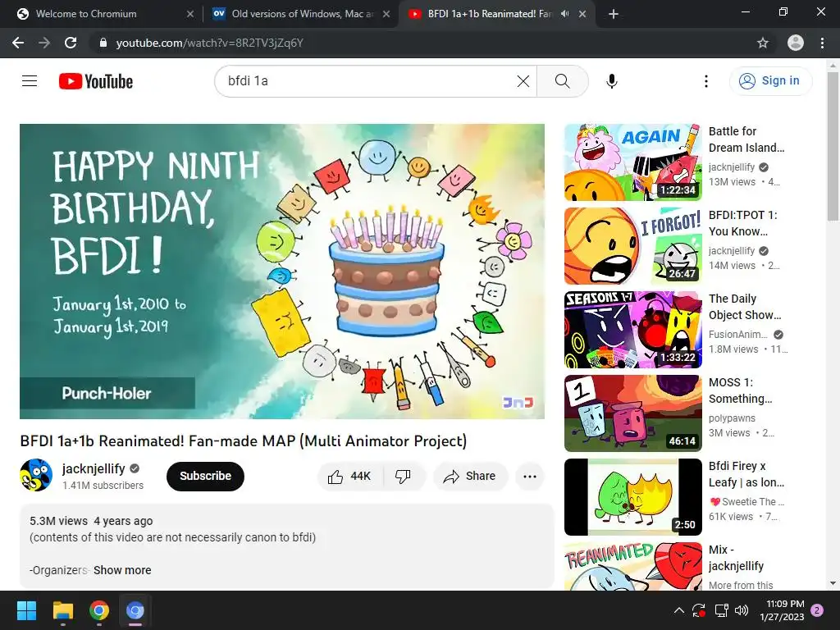Screen dimensions: 840x630
Task: Go to YouTube home via logo
Action: [x=96, y=81]
